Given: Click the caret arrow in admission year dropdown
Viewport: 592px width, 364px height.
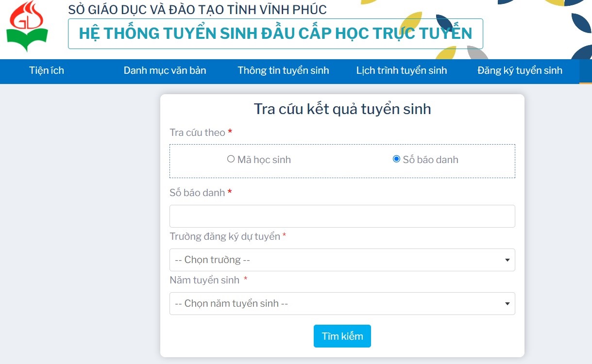Looking at the screenshot, I should tap(507, 304).
